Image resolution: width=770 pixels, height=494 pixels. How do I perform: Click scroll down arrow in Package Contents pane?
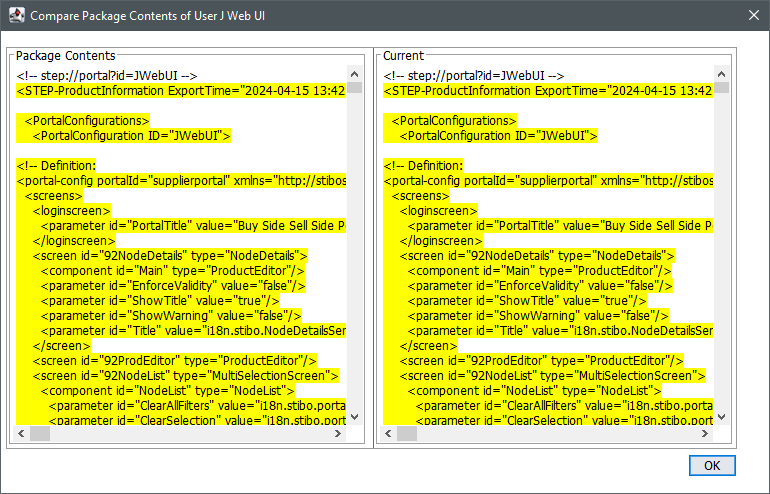point(354,419)
